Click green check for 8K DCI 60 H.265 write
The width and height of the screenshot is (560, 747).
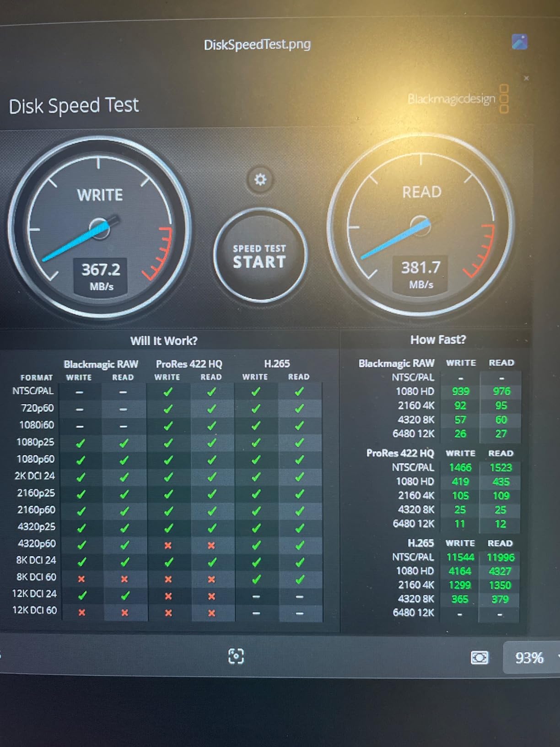point(256,579)
